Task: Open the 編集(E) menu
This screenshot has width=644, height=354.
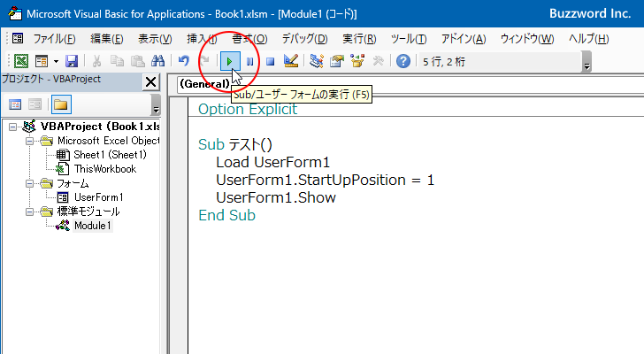Action: click(107, 39)
